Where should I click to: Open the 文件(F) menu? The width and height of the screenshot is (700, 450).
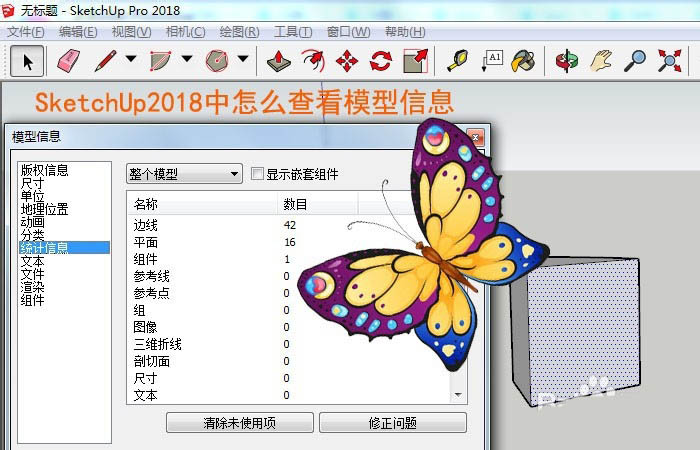[26, 32]
